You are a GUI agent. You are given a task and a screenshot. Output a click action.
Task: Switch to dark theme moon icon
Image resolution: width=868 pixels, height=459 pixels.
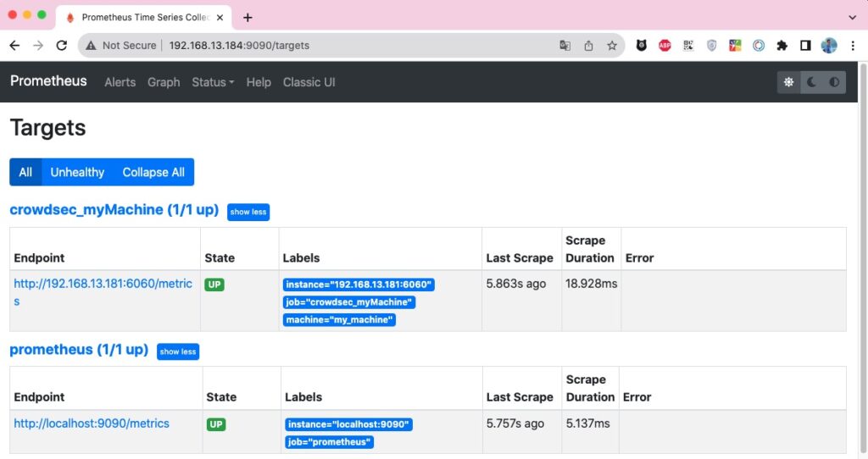pyautogui.click(x=811, y=82)
